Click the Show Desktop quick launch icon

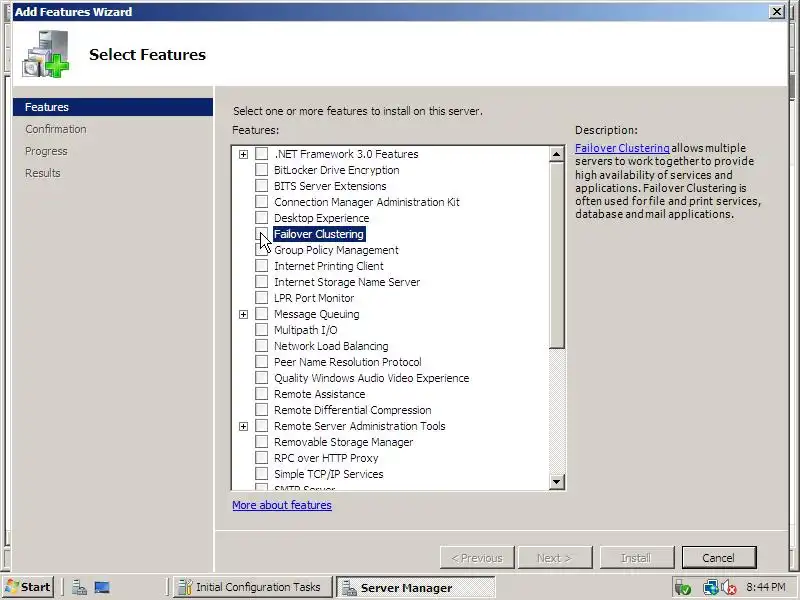[x=102, y=588]
